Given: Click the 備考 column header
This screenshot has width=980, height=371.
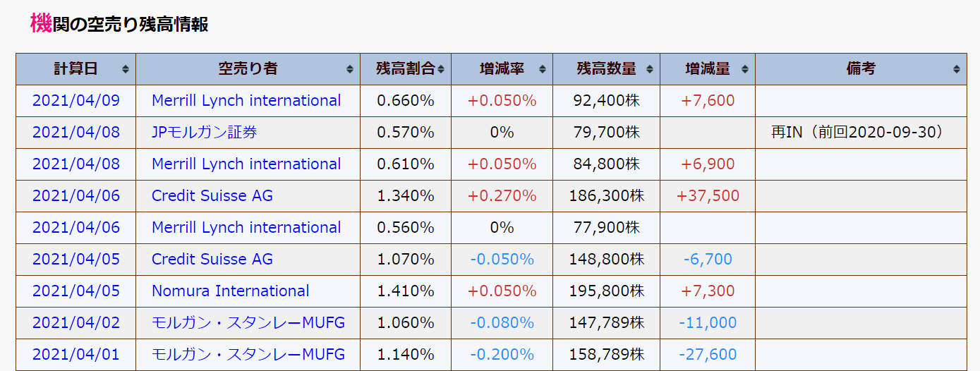Looking at the screenshot, I should tap(861, 68).
